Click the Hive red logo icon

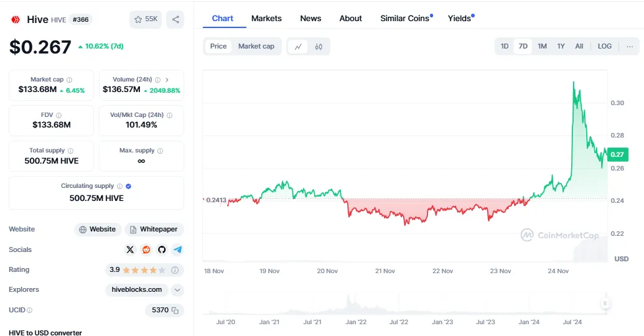click(x=15, y=19)
